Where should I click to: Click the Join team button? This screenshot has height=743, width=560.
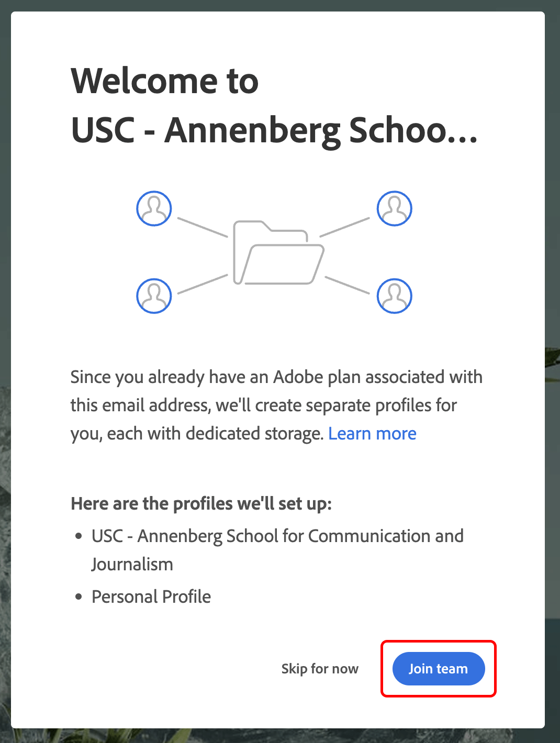coord(439,669)
